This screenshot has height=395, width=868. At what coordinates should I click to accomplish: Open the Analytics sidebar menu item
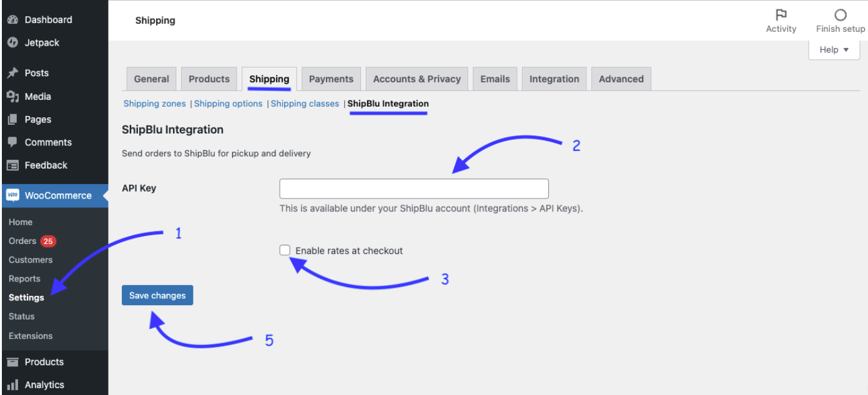[54, 385]
